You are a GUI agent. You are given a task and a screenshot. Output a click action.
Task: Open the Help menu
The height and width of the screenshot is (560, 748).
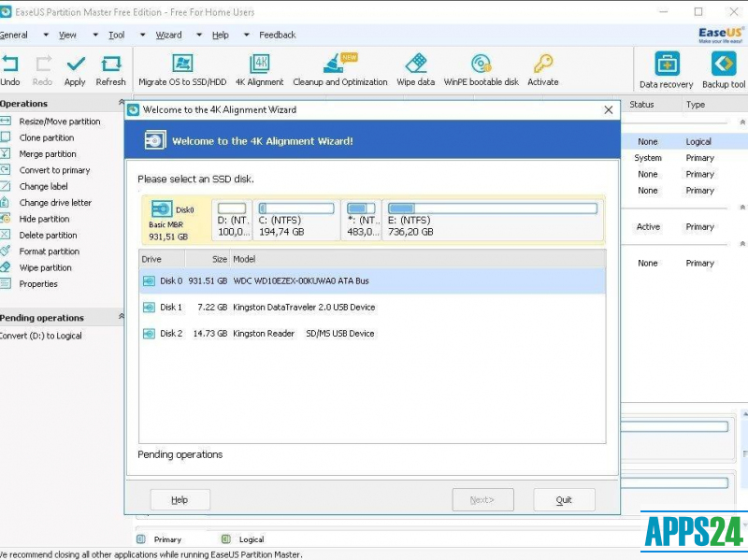click(x=221, y=35)
